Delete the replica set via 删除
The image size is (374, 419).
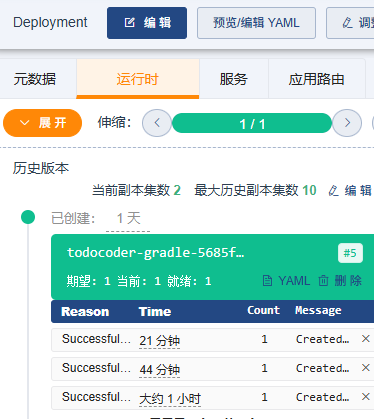click(x=340, y=281)
